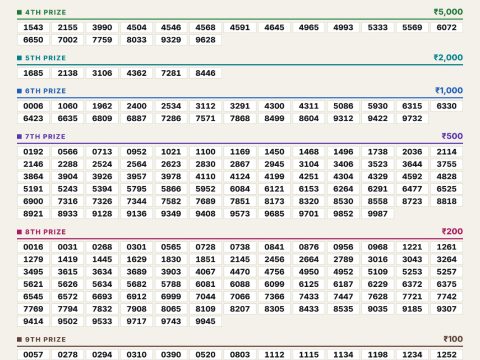The width and height of the screenshot is (480, 360).
Task: Choose number 8446 in 5th prize
Action: [205, 73]
